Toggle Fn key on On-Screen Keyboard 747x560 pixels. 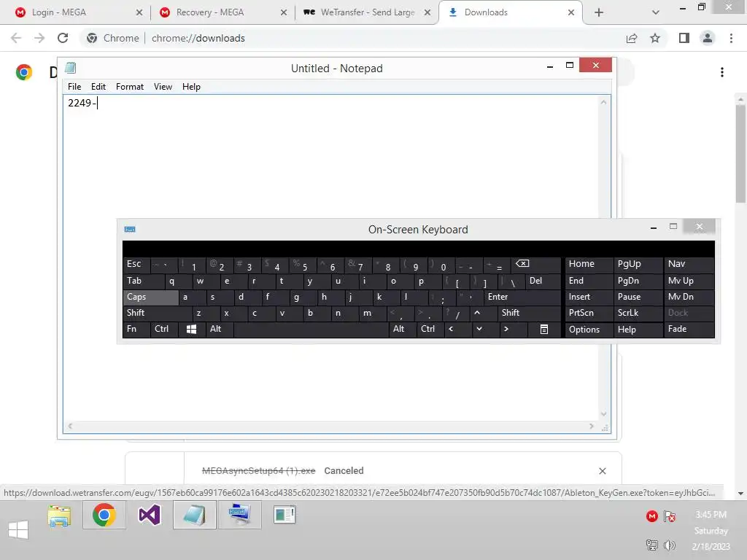pyautogui.click(x=136, y=329)
